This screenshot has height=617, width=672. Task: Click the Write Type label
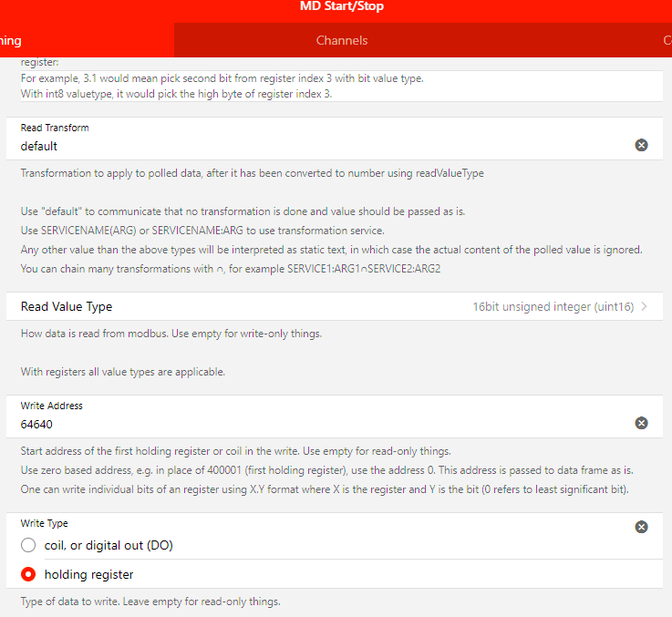(44, 523)
